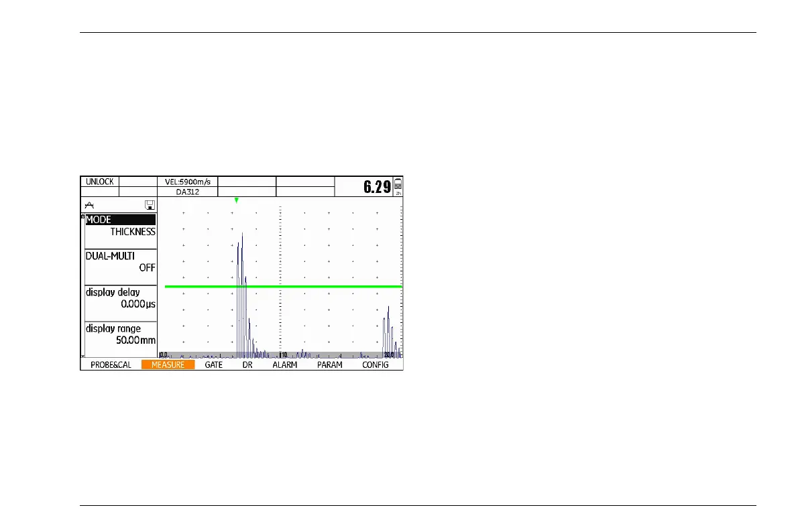
Task: Click the DA312 probe name
Action: (x=187, y=192)
